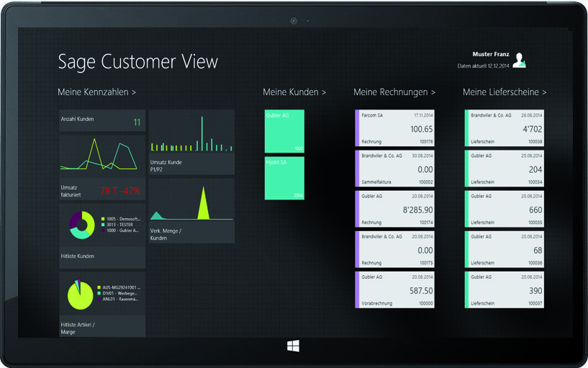Open Gubler AG Vorabrechnung 587.50
The width and height of the screenshot is (588, 368).
click(394, 290)
